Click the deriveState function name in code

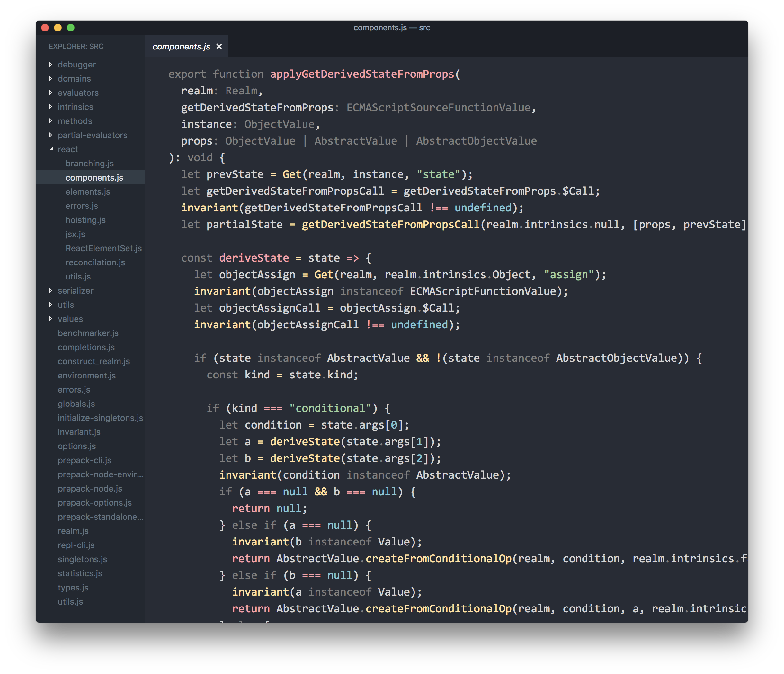coord(254,258)
